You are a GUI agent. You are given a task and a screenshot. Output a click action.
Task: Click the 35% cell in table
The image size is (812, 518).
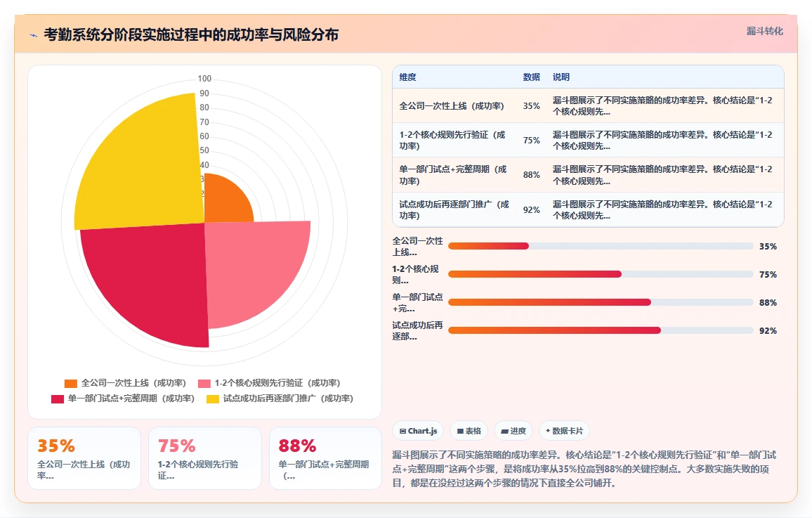click(531, 105)
